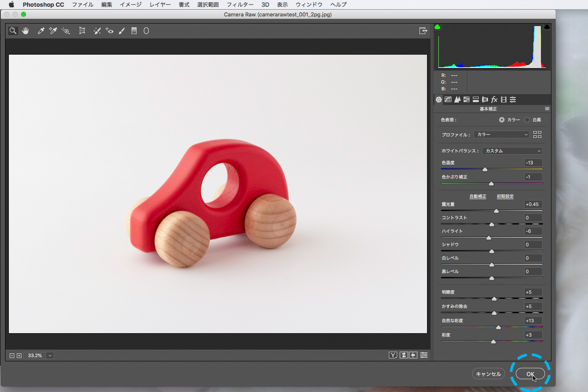Open the フィルター menu

[x=240, y=5]
